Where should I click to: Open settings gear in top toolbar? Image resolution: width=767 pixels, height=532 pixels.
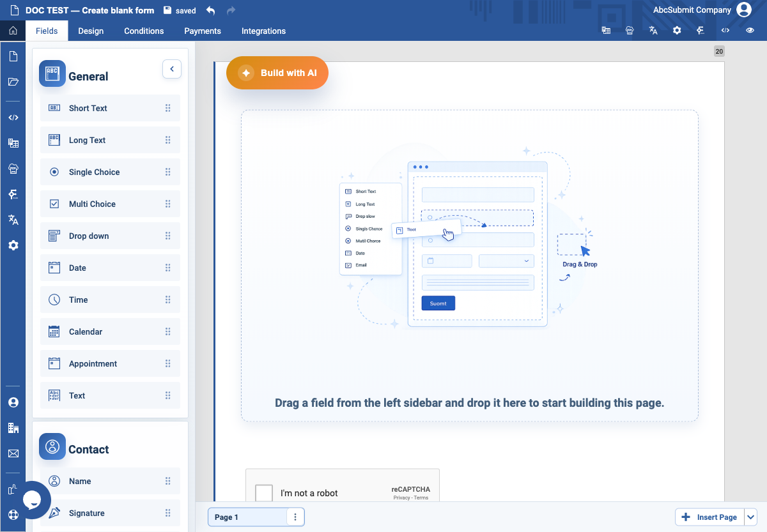click(677, 31)
